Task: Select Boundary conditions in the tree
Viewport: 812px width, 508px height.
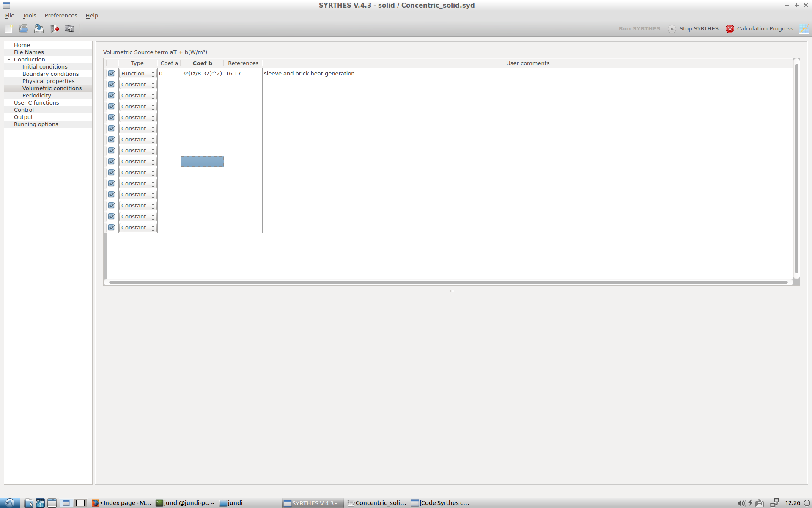Action: pos(50,74)
